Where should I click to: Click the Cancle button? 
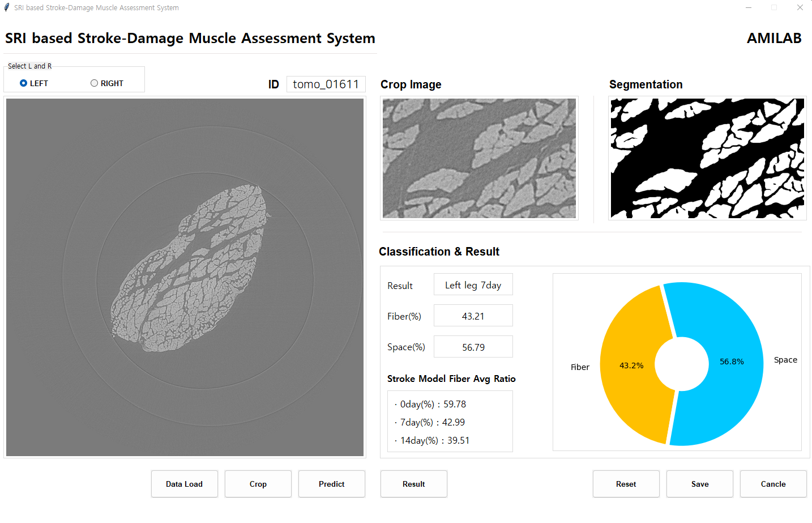(773, 484)
